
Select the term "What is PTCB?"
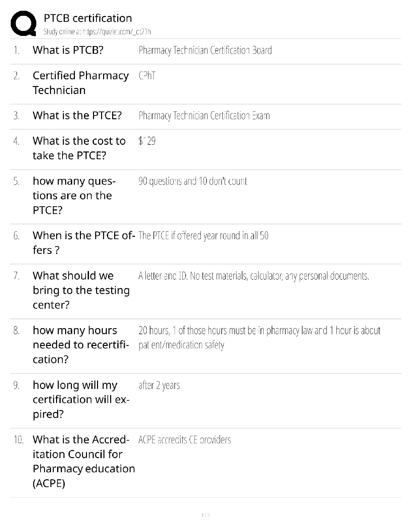click(68, 50)
